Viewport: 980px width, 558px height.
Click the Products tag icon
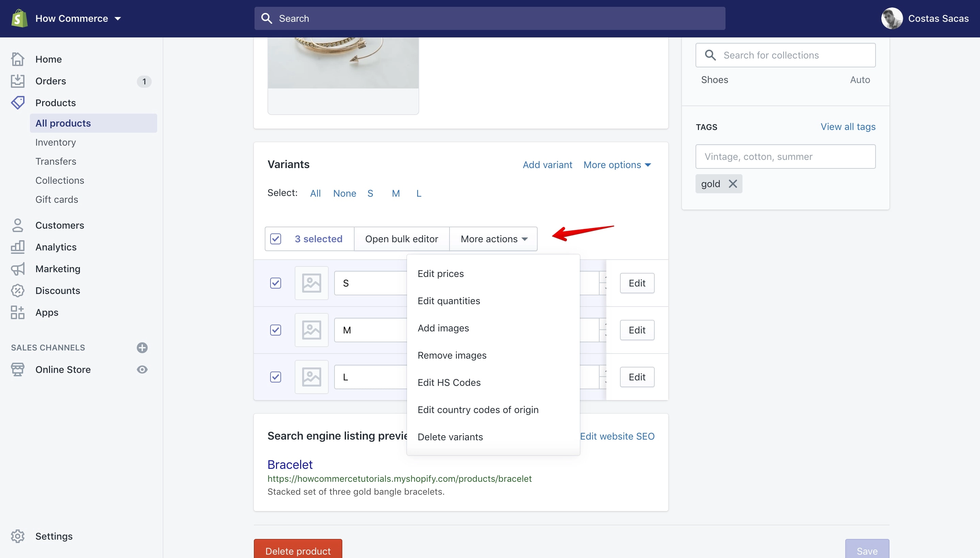[x=18, y=102]
